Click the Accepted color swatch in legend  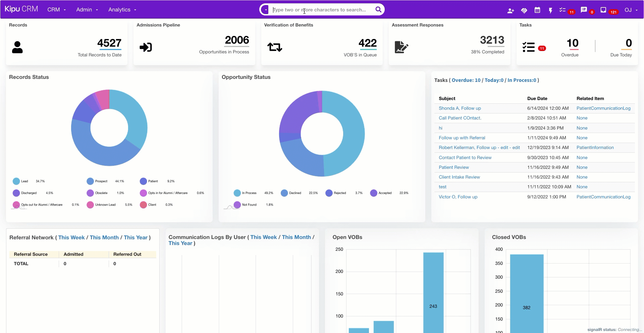coord(374,193)
